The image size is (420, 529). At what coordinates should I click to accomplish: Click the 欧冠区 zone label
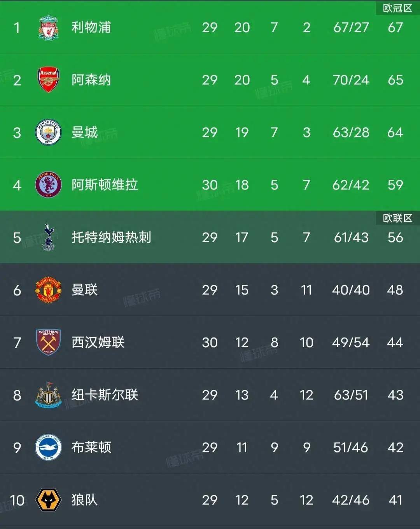(397, 8)
